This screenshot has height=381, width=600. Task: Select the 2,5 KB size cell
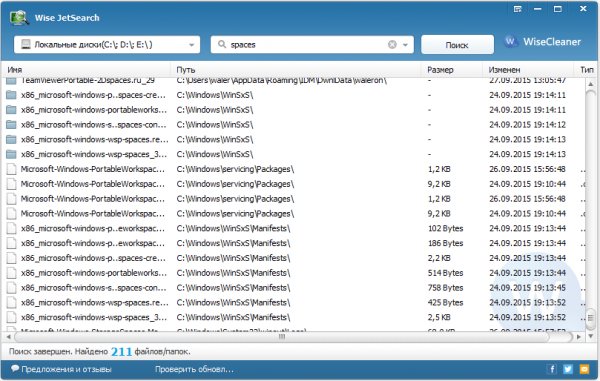439,317
